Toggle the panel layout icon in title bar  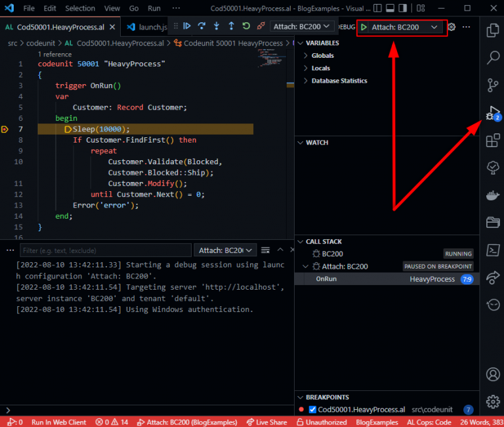tap(389, 9)
